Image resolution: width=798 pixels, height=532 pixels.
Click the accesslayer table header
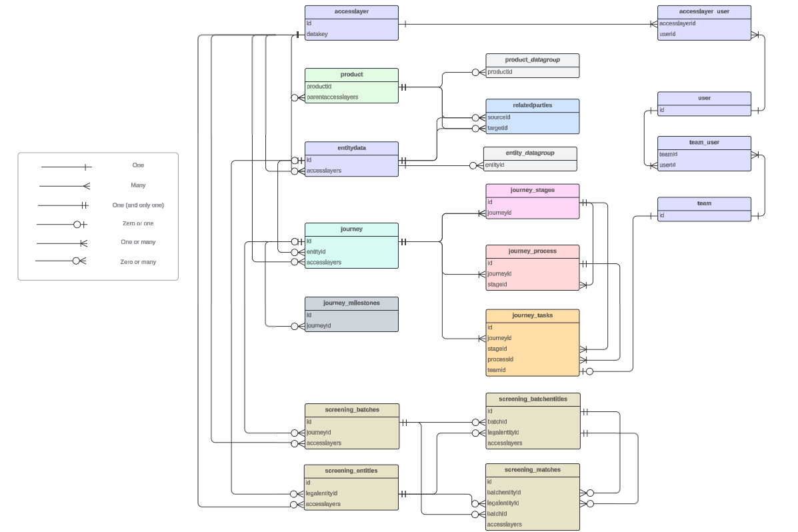click(351, 11)
